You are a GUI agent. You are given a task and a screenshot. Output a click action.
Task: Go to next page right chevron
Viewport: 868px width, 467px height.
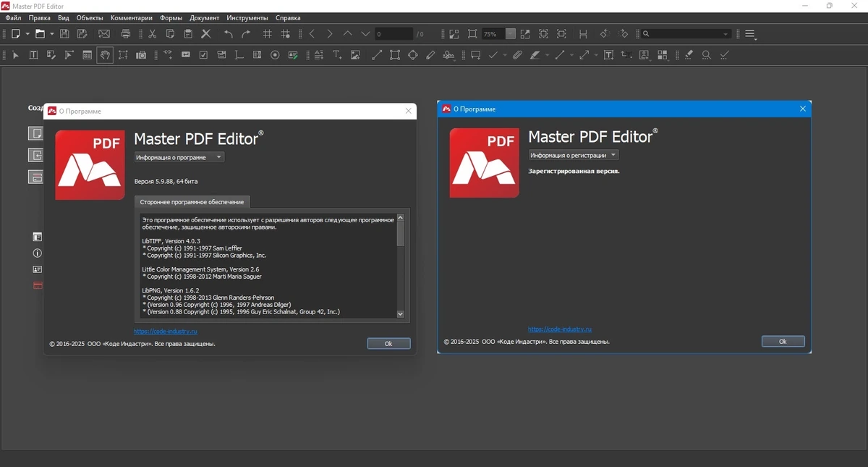click(x=330, y=34)
